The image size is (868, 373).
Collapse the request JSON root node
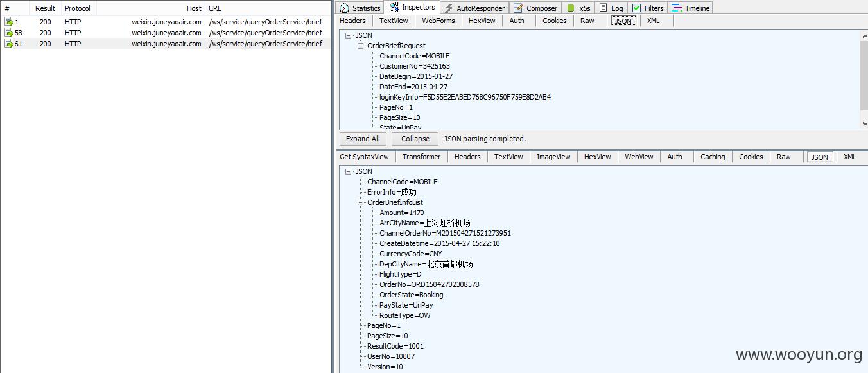click(349, 35)
